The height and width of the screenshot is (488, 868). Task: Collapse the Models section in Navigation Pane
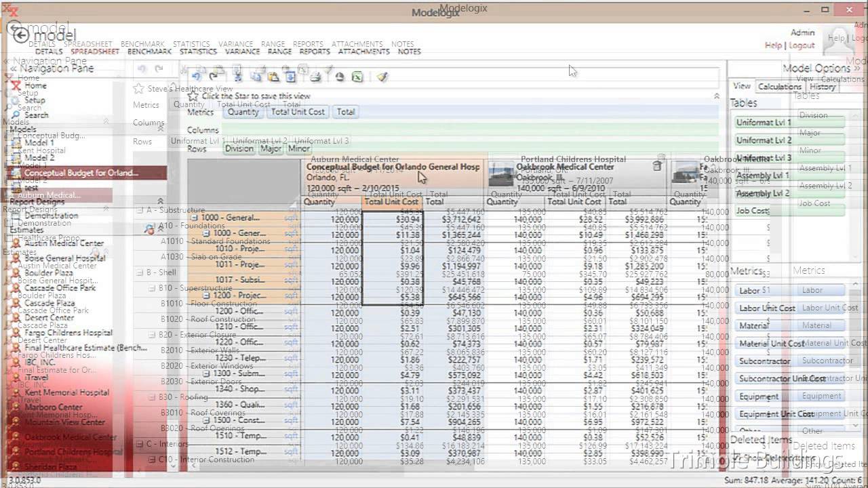tap(161, 128)
